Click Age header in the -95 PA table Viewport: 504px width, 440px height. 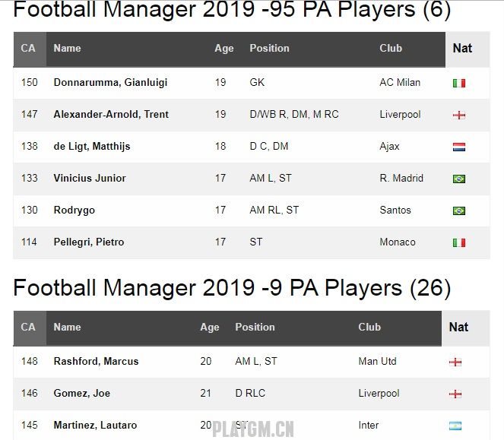tap(224, 48)
